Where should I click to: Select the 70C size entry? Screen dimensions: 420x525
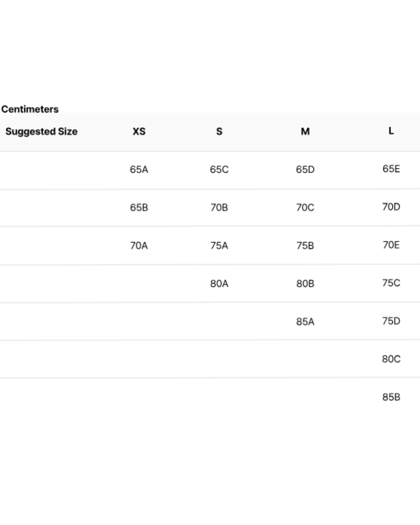tap(305, 208)
